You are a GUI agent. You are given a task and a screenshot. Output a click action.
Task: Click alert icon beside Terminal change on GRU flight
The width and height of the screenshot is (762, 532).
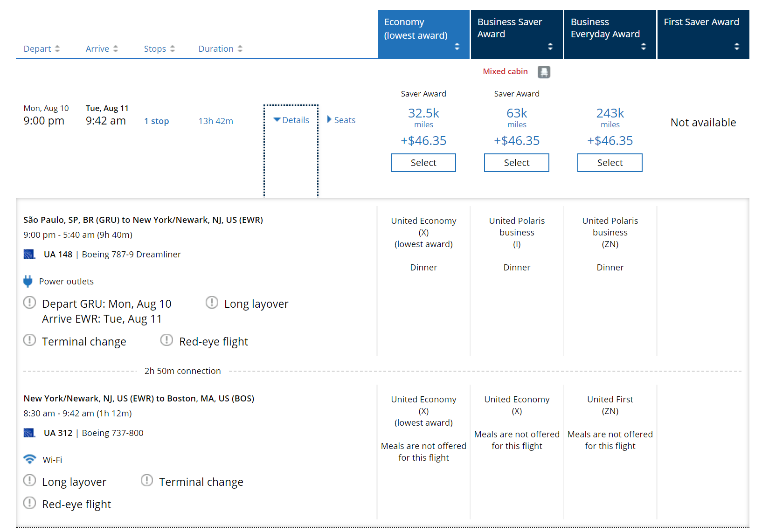pyautogui.click(x=29, y=340)
